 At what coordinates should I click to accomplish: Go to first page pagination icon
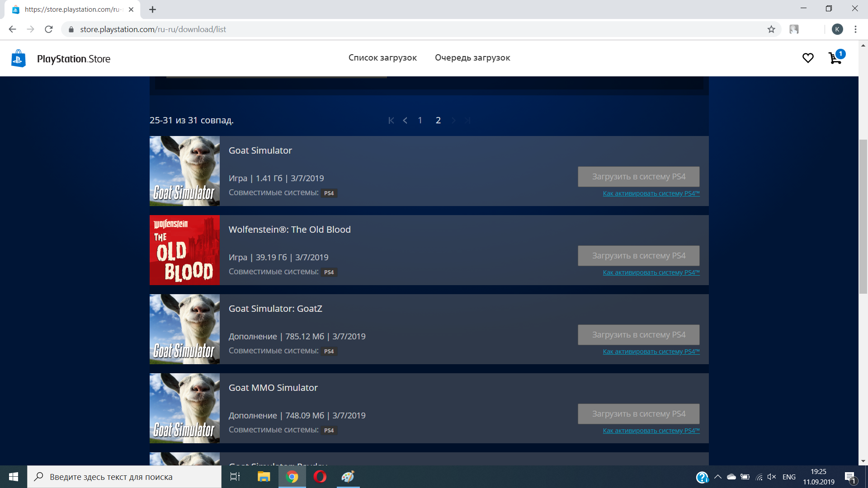coord(391,120)
